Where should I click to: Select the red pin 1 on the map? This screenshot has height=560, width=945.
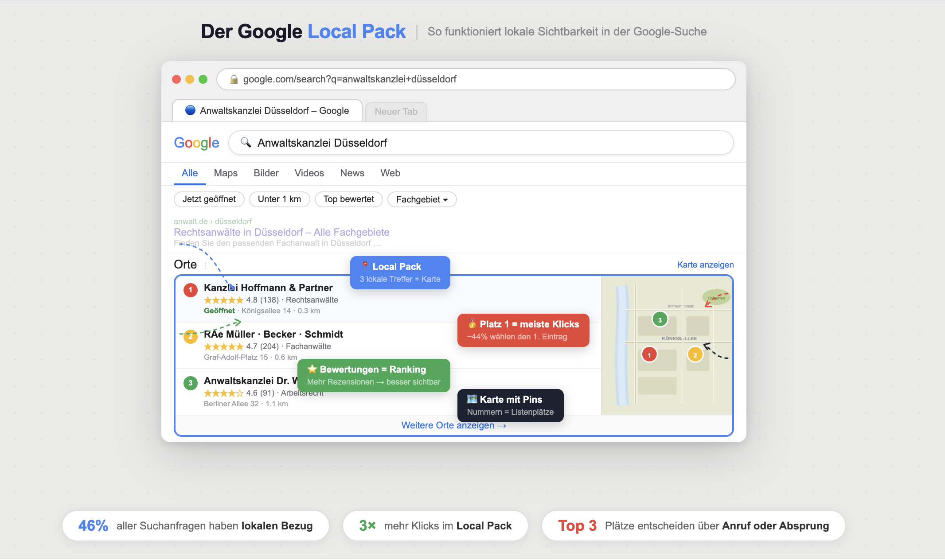tap(649, 354)
